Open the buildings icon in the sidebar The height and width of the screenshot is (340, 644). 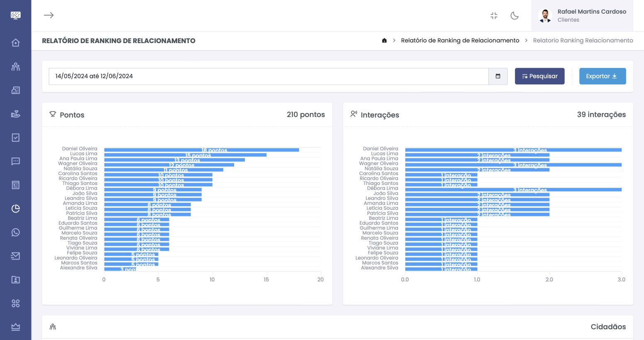pos(15,90)
